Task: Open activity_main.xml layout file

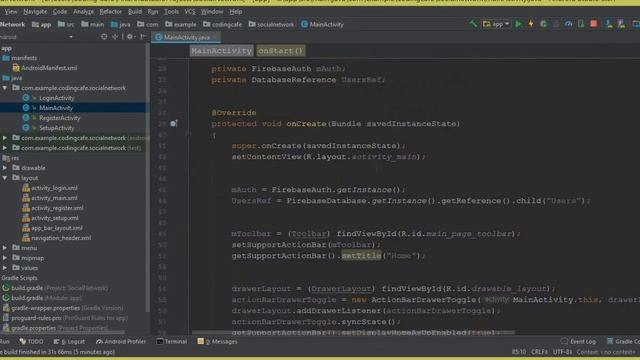Action: click(50, 198)
